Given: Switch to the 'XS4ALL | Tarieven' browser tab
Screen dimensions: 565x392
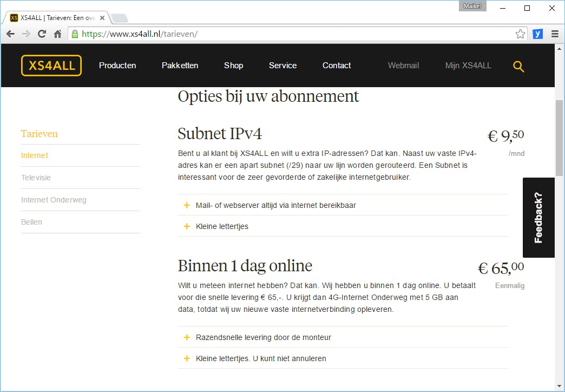Looking at the screenshot, I should click(x=54, y=17).
